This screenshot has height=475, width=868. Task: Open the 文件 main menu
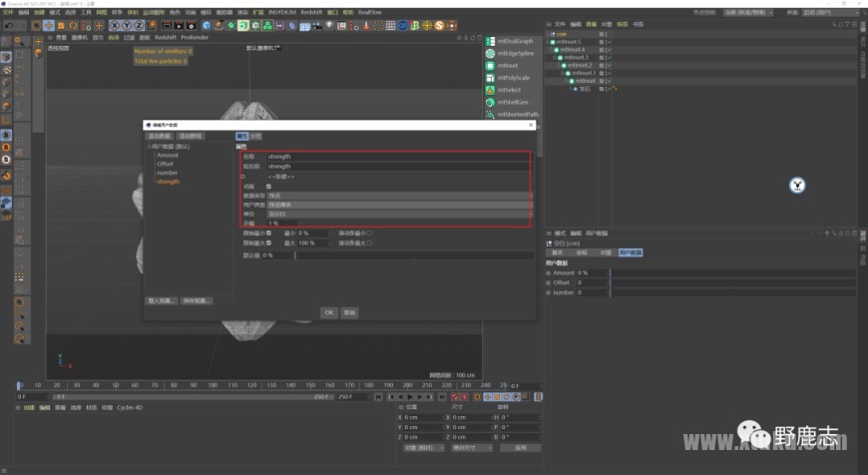pyautogui.click(x=8, y=12)
